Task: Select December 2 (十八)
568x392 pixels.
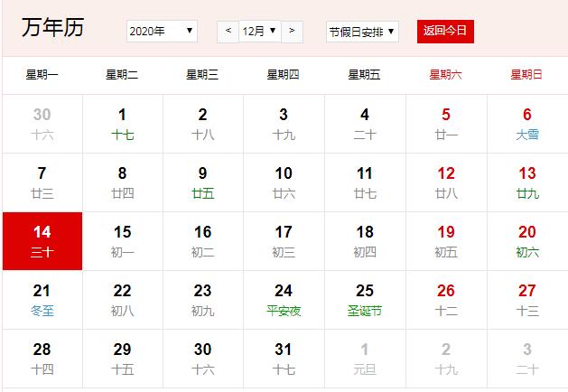Action: tap(203, 124)
